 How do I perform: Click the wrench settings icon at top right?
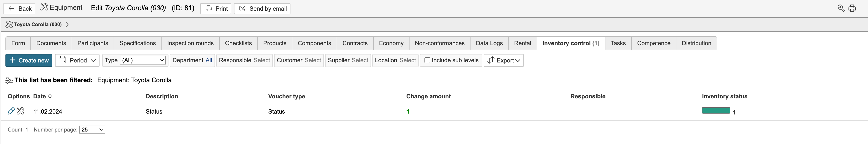pyautogui.click(x=841, y=8)
